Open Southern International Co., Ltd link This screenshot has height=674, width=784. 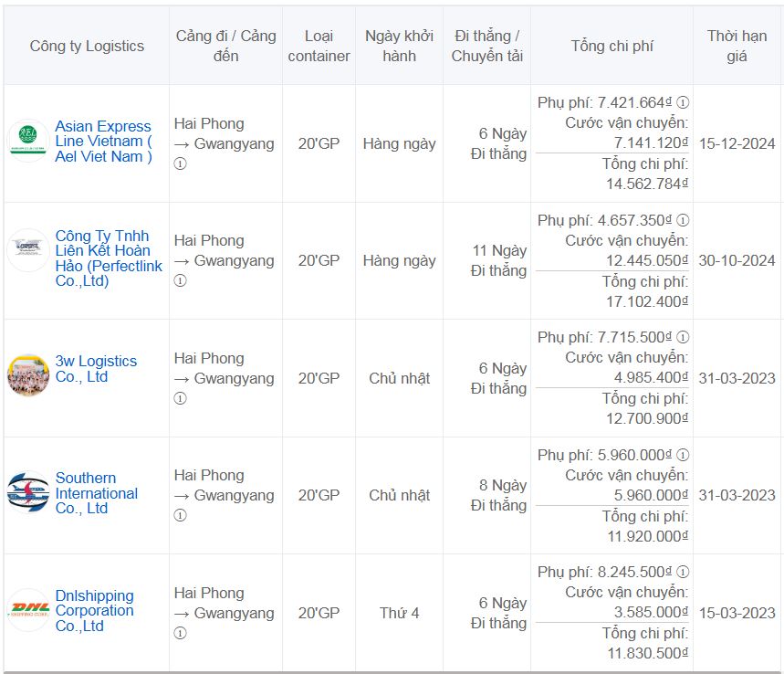point(96,493)
